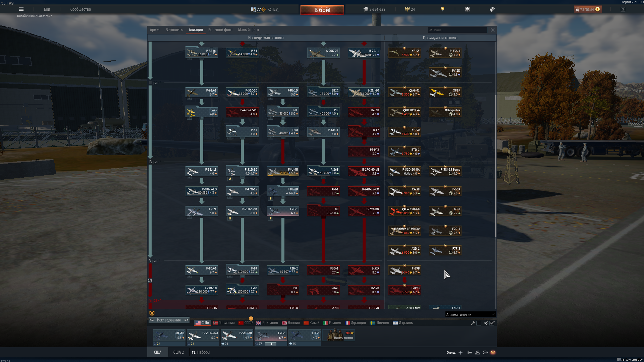Expand the Исследования panel toggle
This screenshot has width=644, height=362.
pos(169,320)
